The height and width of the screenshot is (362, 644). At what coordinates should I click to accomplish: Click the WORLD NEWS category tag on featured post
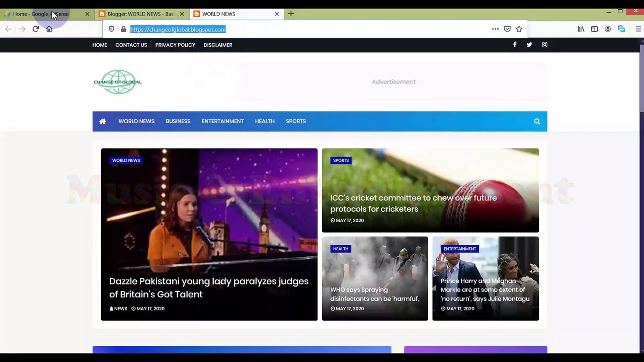point(126,160)
